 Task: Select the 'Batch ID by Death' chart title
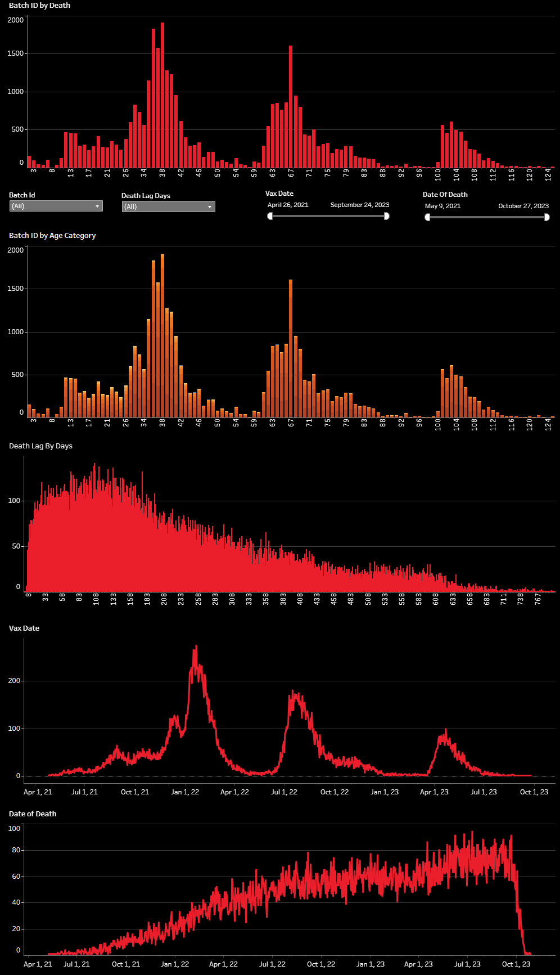pyautogui.click(x=39, y=5)
